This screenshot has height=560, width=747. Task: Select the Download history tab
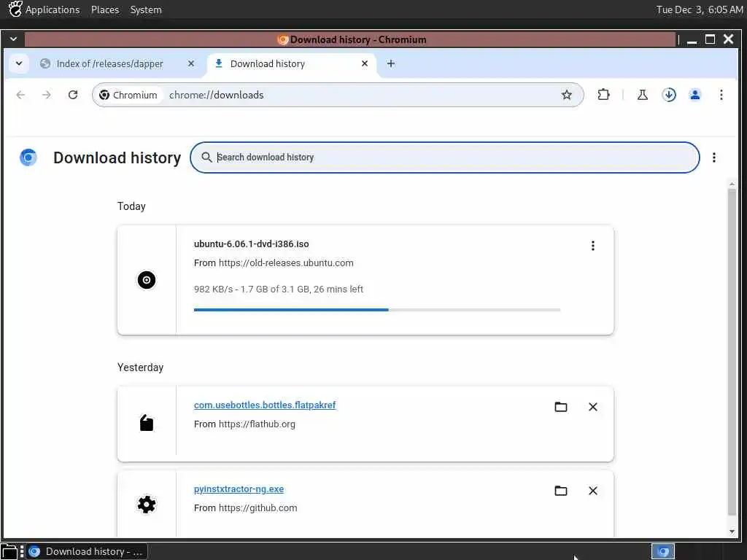[x=292, y=64]
